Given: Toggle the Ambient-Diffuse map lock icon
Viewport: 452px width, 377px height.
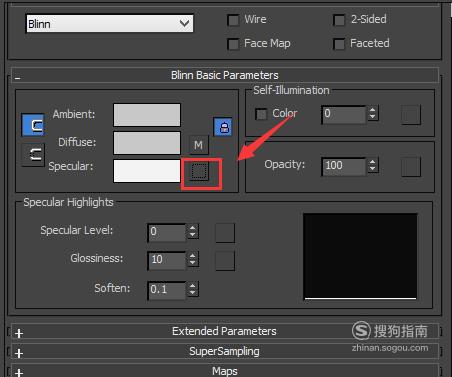Looking at the screenshot, I should point(223,127).
